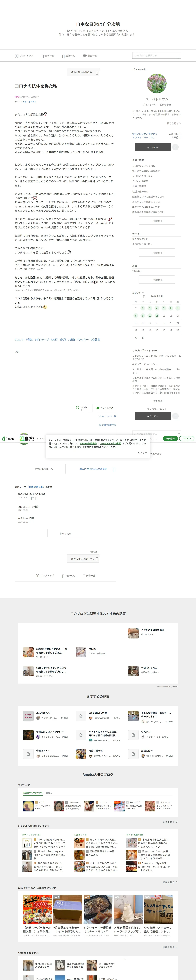The image size is (196, 980).
Task: Go to next article button above the title
Action: coord(83,72)
